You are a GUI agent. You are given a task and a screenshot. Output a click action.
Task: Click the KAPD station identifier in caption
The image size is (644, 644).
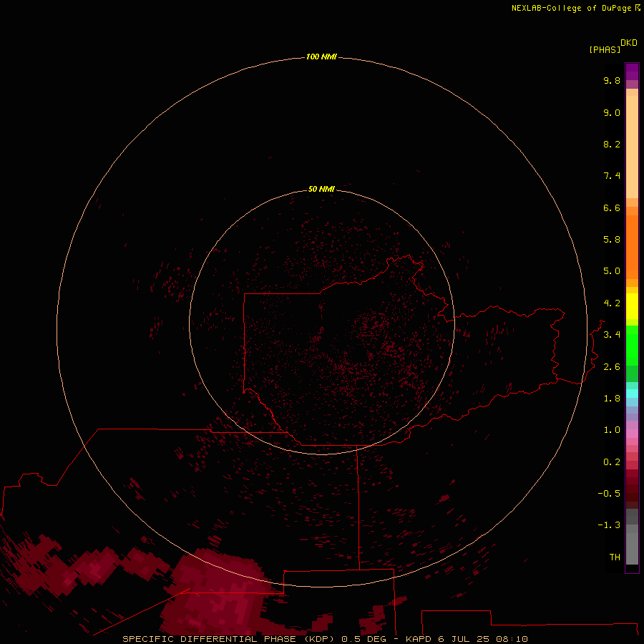(418, 639)
